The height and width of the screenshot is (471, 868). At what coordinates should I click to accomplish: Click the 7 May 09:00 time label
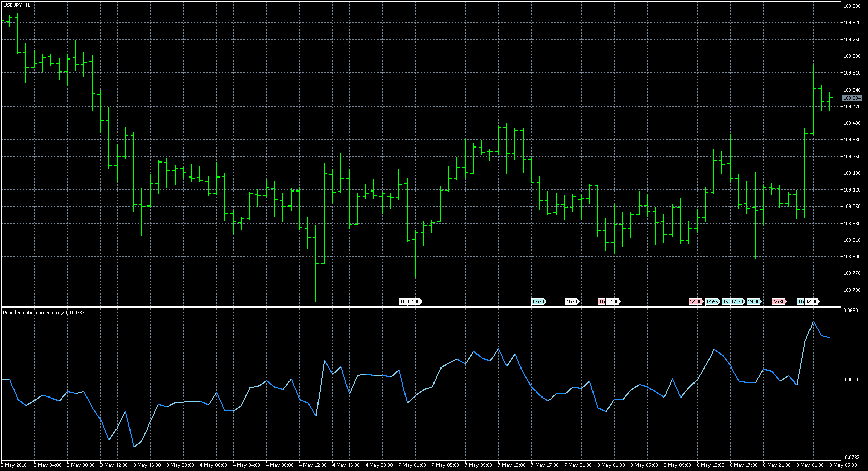pyautogui.click(x=479, y=465)
